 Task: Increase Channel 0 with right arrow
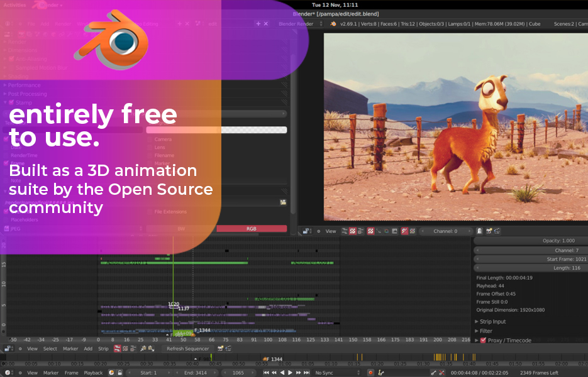469,231
